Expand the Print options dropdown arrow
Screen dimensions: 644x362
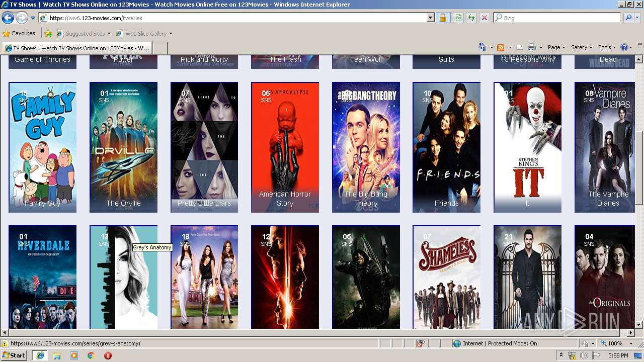541,48
